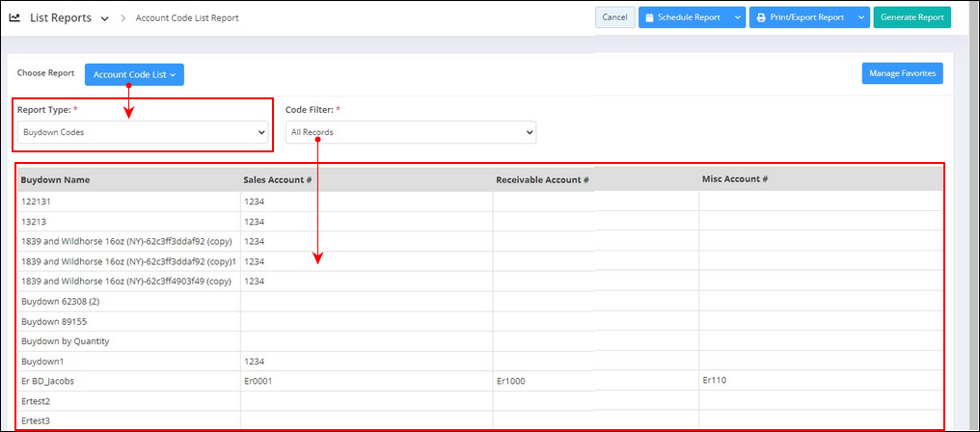Click the Print/Export Report button
980x432 pixels.
[801, 17]
